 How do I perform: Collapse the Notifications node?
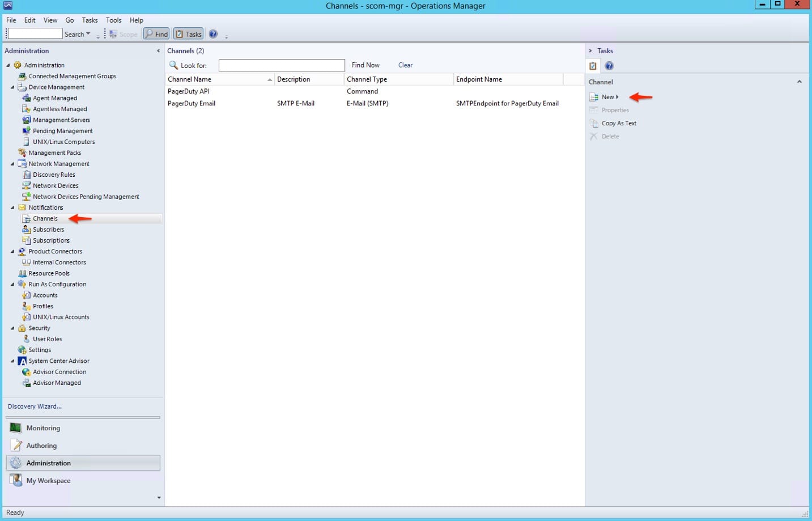12,207
